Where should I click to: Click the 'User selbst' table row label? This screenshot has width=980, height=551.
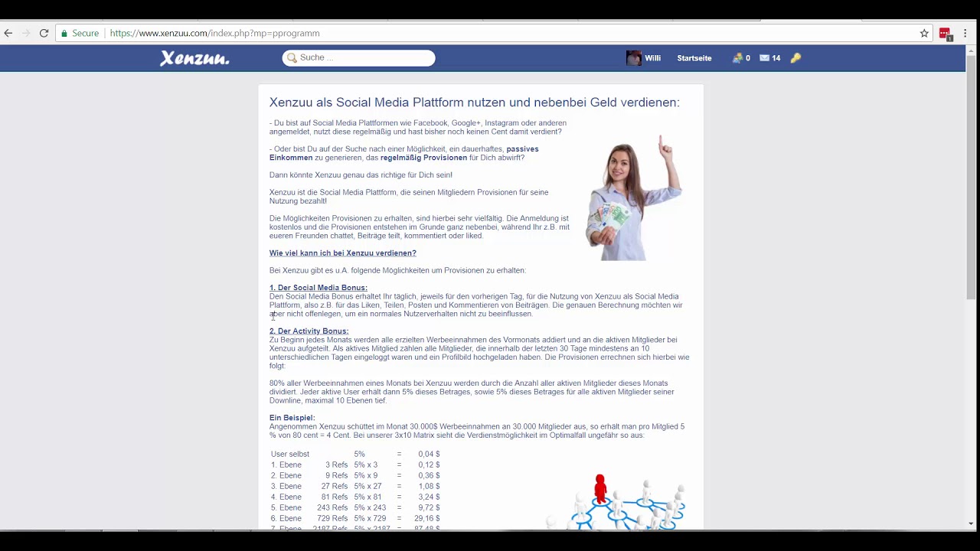290,454
